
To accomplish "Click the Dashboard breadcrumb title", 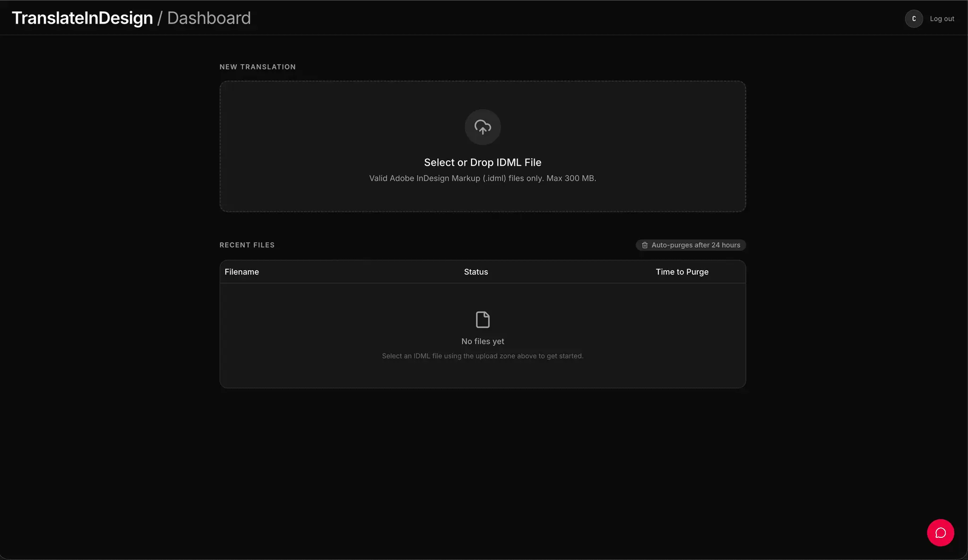I will point(209,18).
